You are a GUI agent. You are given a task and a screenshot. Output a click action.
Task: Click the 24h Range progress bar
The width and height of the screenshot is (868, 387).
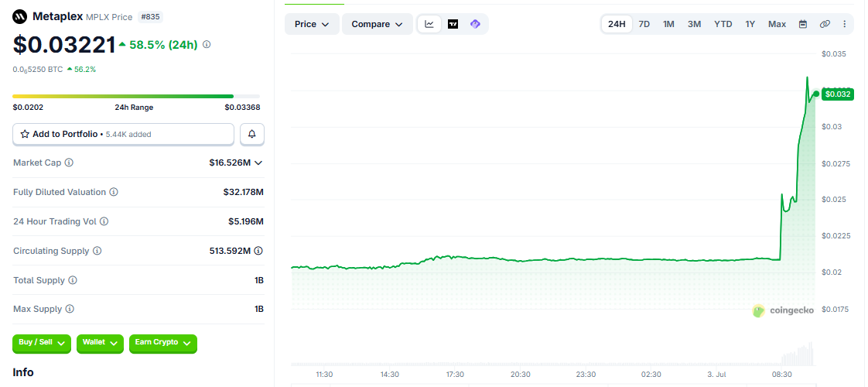(136, 96)
